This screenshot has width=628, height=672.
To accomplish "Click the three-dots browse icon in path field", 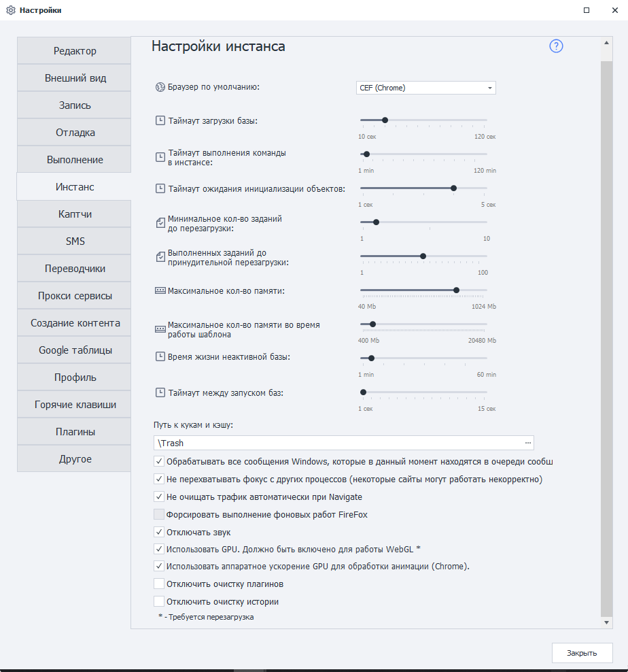I will (x=527, y=443).
